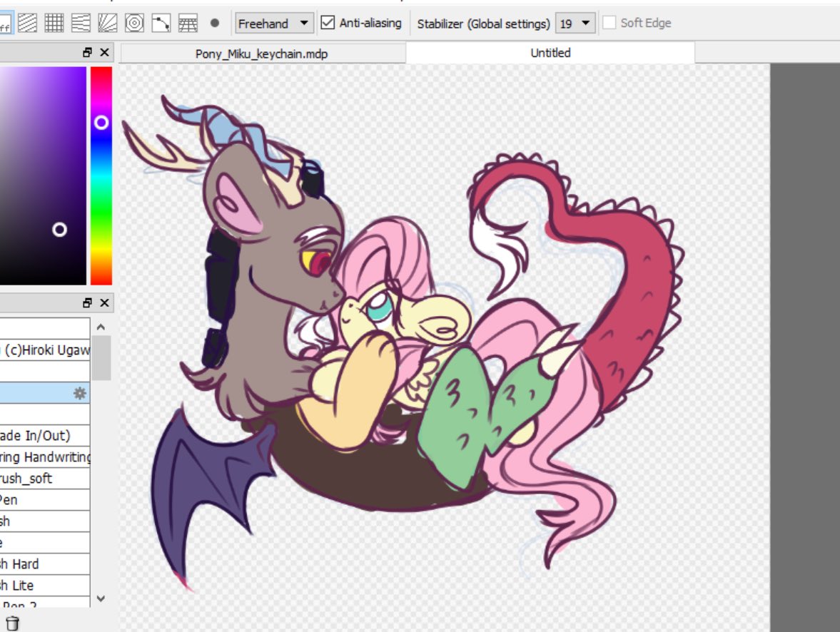This screenshot has width=840, height=632.
Task: Select the parallel lines snap icon
Action: [28, 23]
